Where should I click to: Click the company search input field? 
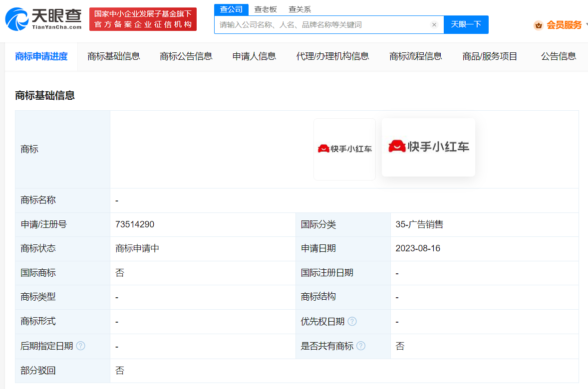pyautogui.click(x=324, y=24)
